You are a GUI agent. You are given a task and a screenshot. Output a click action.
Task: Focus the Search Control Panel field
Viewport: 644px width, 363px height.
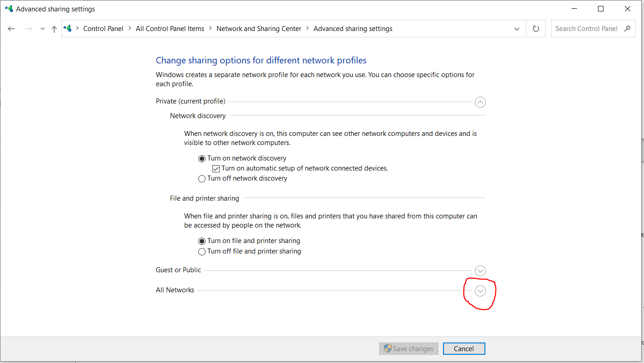pyautogui.click(x=593, y=29)
